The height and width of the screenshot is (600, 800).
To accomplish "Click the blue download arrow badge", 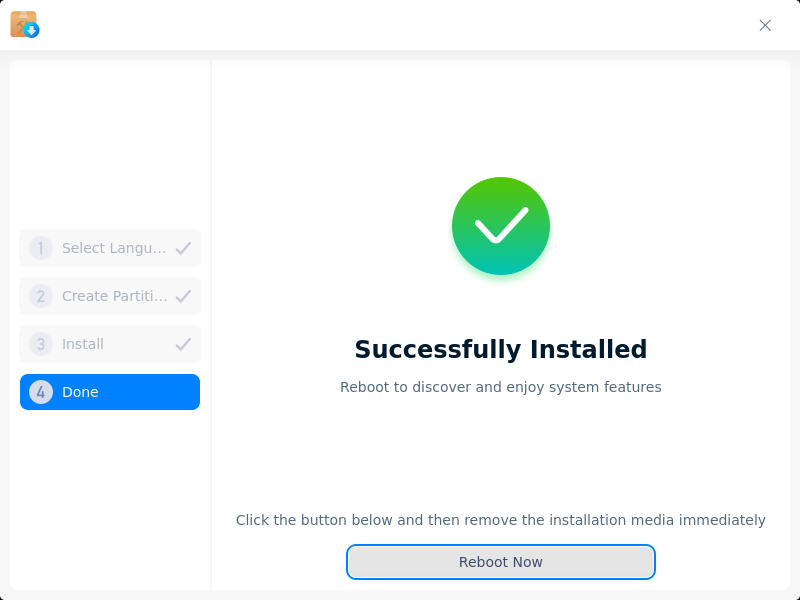I will coord(32,31).
